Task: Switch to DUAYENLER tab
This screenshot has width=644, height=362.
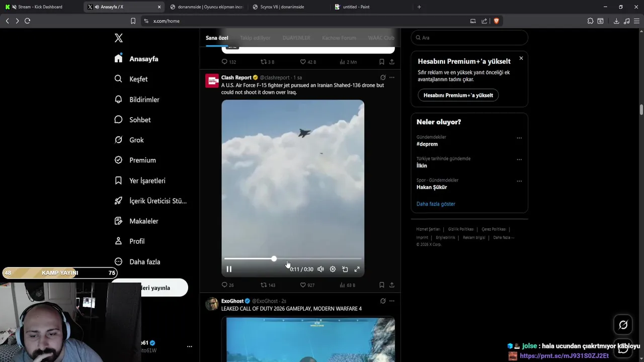Action: point(296,38)
